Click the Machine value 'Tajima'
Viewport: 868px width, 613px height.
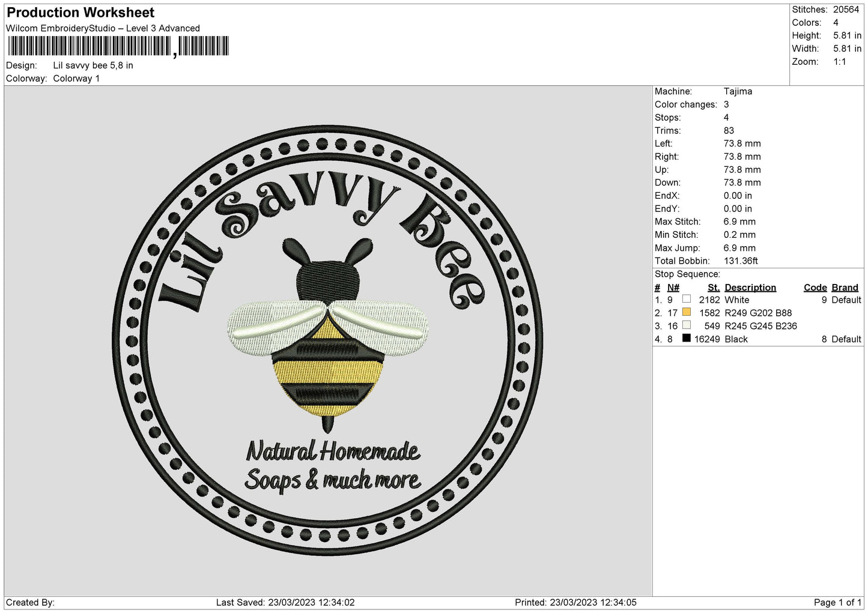pos(738,91)
